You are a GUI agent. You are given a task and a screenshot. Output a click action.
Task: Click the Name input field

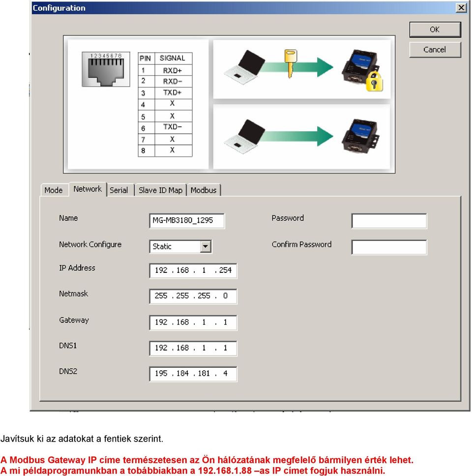[187, 220]
